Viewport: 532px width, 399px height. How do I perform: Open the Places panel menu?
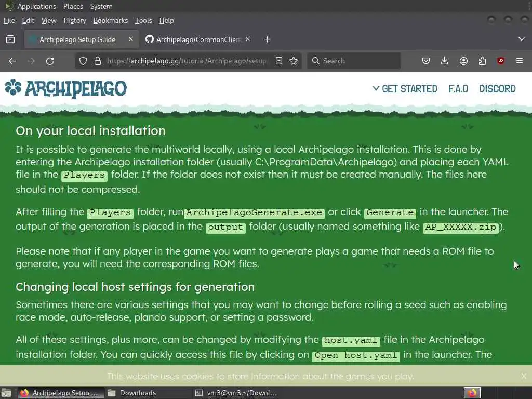pyautogui.click(x=73, y=6)
